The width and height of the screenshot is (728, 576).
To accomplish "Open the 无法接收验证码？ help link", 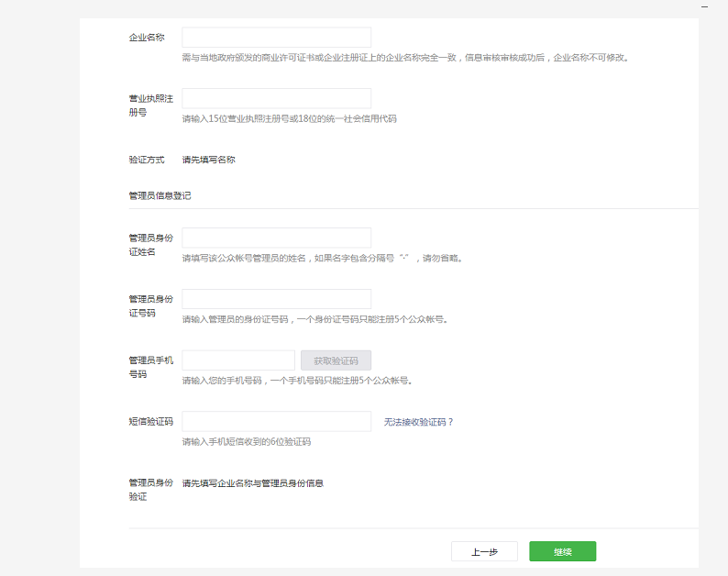I will click(x=418, y=422).
